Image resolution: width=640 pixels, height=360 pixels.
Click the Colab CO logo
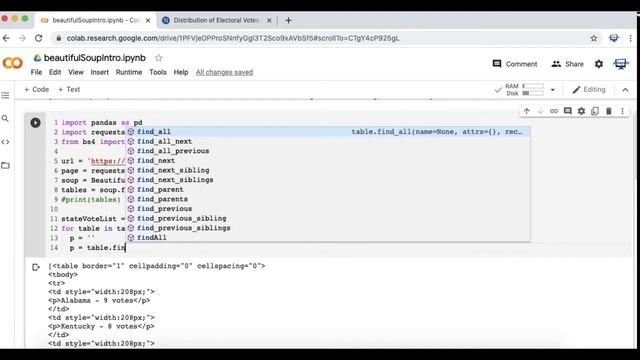pos(13,63)
